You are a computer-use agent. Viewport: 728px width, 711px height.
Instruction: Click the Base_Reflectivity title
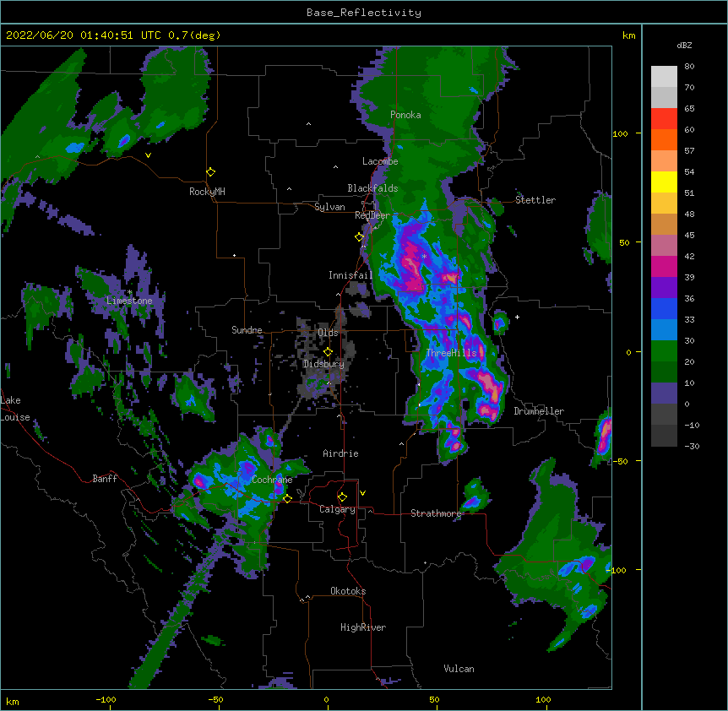pyautogui.click(x=364, y=13)
